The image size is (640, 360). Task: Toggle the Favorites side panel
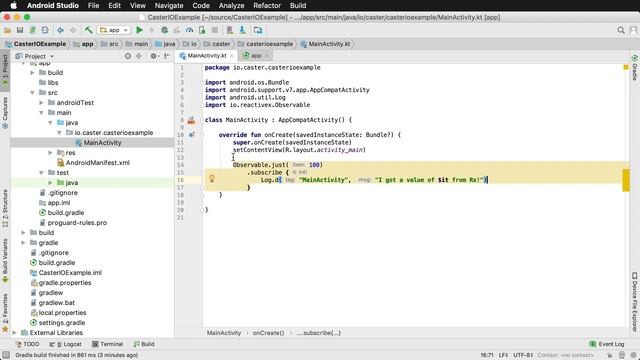(5, 313)
